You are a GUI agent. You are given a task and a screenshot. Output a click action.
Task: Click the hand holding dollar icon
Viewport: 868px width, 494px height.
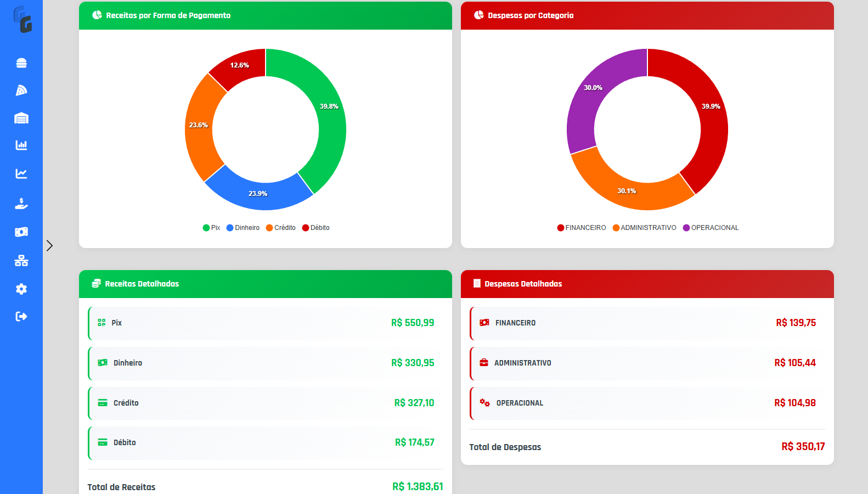(21, 204)
